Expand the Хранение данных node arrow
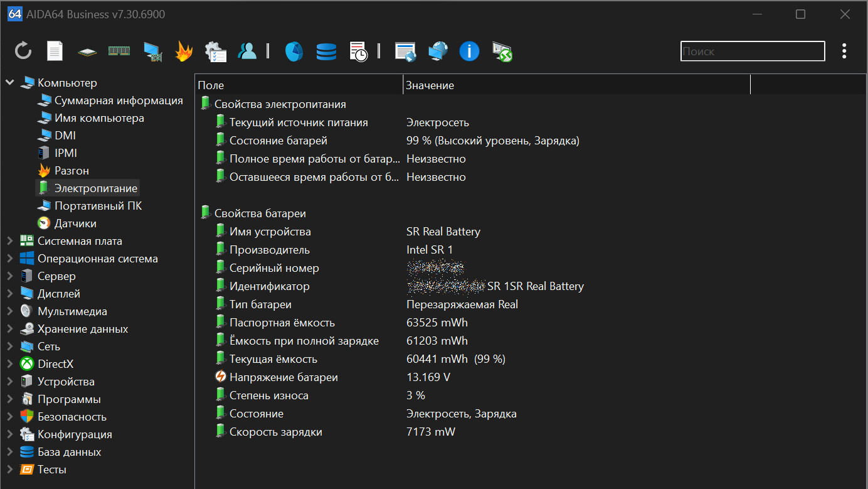The image size is (868, 489). [10, 329]
